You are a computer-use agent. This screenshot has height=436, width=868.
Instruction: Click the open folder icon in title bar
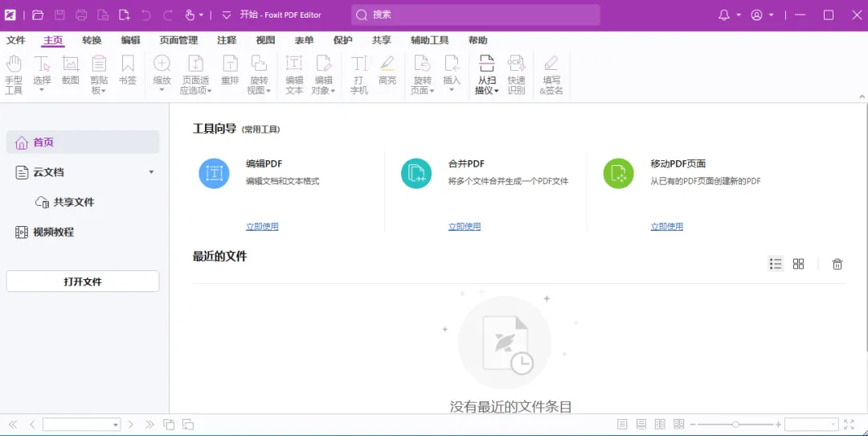coord(38,15)
